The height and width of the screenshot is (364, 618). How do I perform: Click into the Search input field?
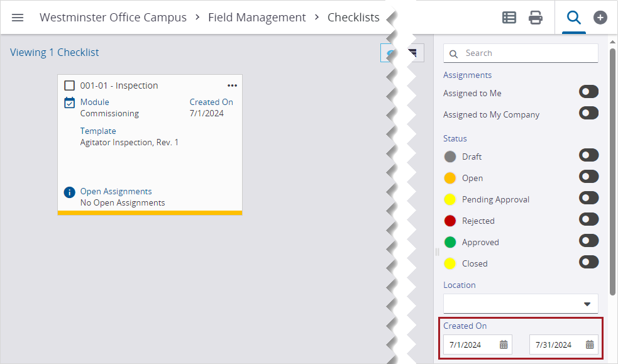pos(528,53)
